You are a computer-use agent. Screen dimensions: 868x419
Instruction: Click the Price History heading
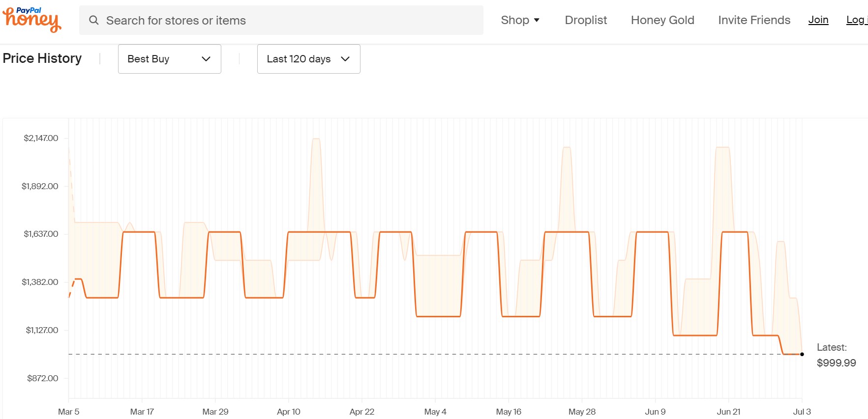point(42,58)
